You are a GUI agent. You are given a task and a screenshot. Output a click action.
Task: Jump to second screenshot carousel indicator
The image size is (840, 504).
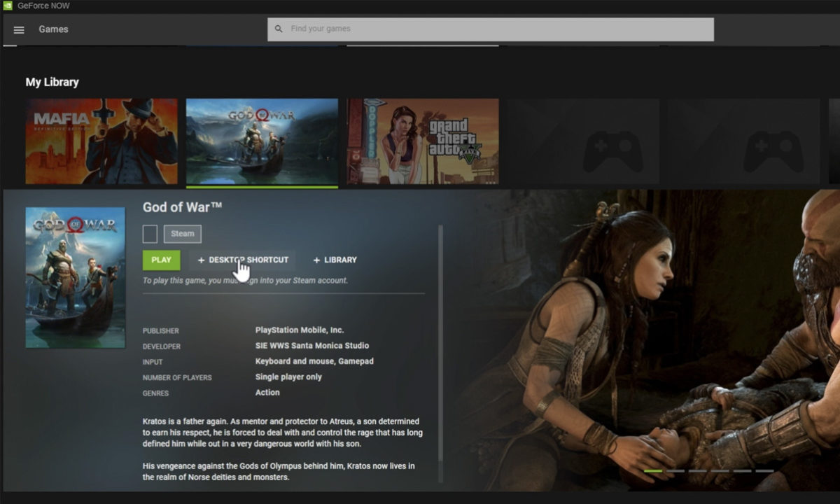click(675, 471)
